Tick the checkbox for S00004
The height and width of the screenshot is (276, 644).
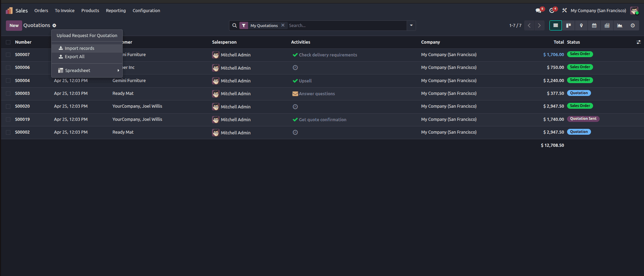pos(8,81)
